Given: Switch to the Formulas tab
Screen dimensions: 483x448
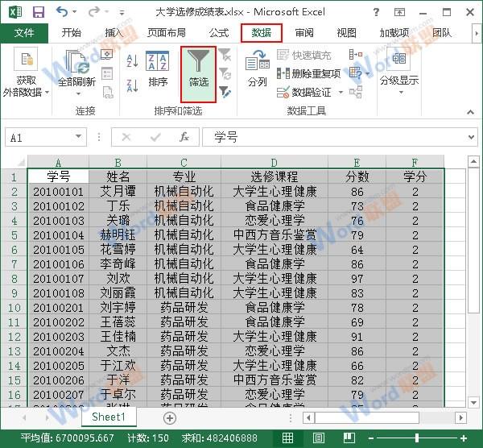Looking at the screenshot, I should tap(219, 32).
